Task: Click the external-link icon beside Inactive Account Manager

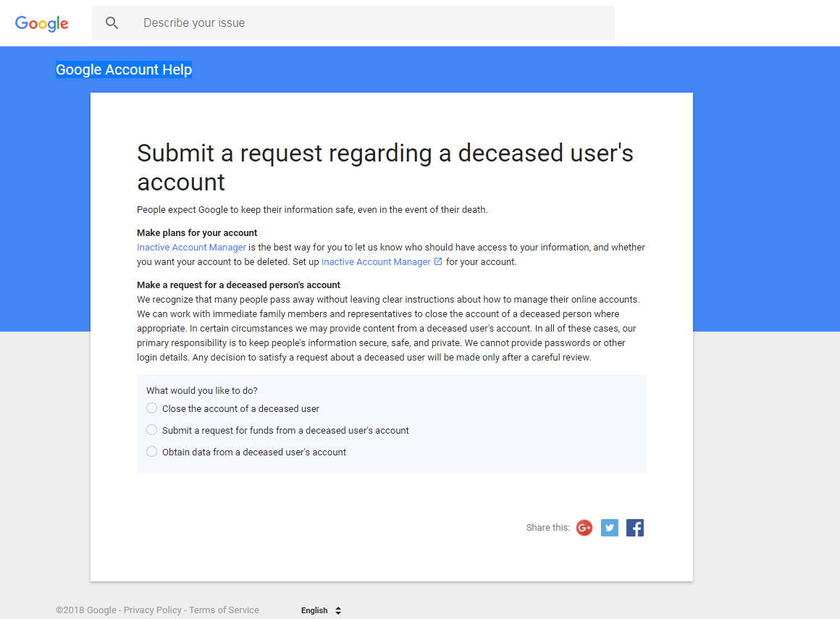Action: [438, 261]
